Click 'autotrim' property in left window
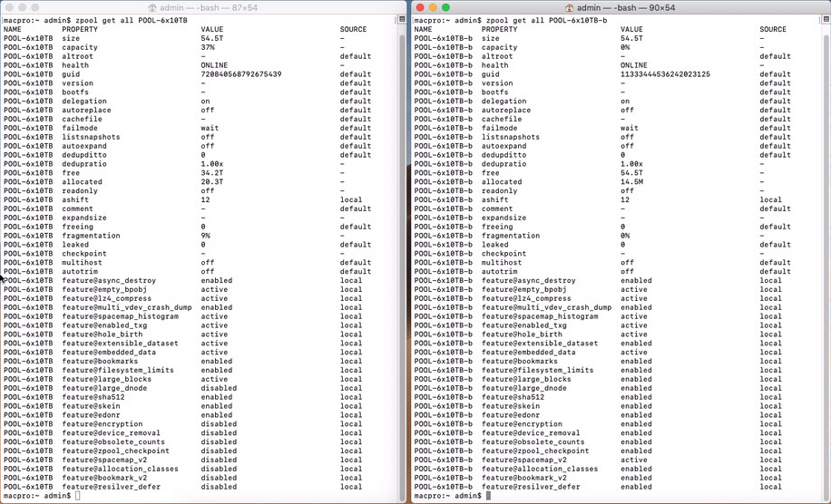Screen dimensions: 831x504 pos(80,271)
